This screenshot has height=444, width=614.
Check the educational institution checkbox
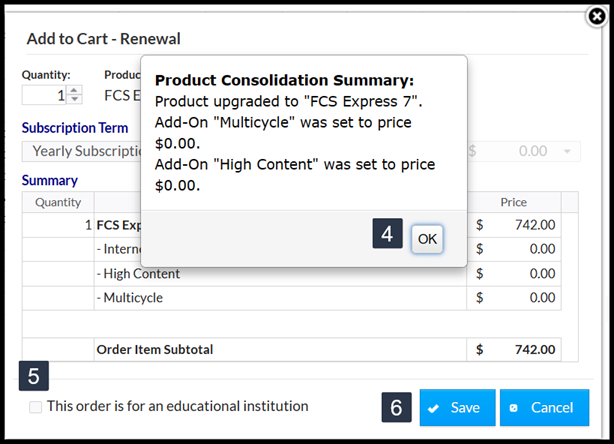tap(36, 407)
